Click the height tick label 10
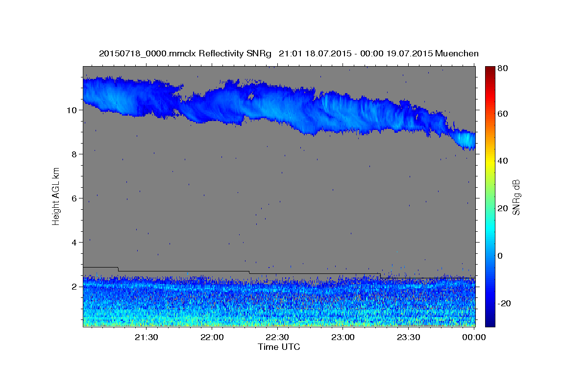Viewport: 588px width, 392px height. pos(73,110)
